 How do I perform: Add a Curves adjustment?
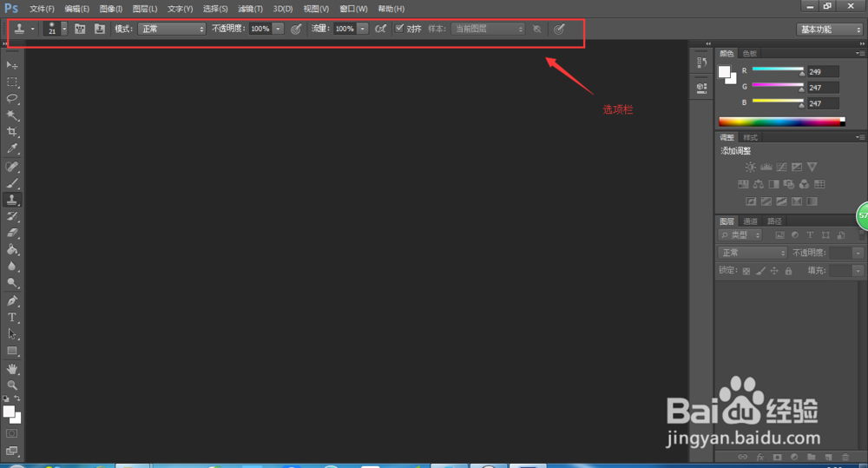tap(781, 167)
